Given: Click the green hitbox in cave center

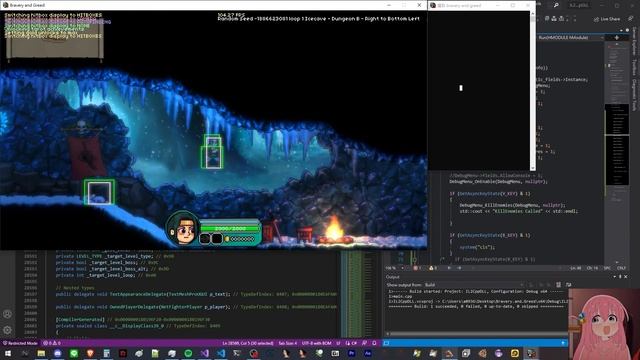Looking at the screenshot, I should click(212, 151).
